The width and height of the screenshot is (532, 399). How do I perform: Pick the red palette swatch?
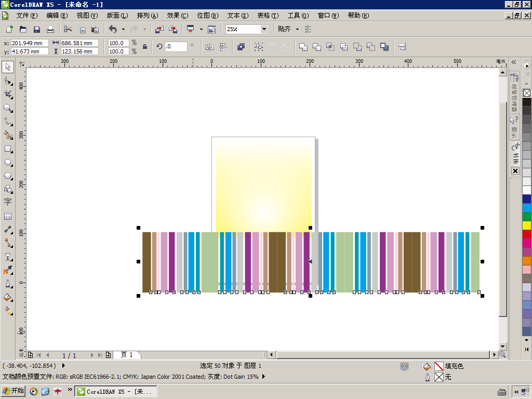click(x=527, y=234)
